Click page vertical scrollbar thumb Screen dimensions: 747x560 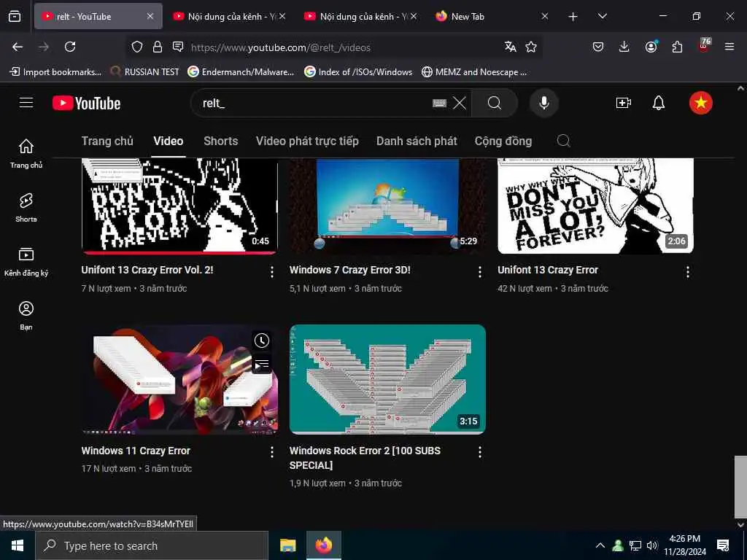(x=740, y=487)
